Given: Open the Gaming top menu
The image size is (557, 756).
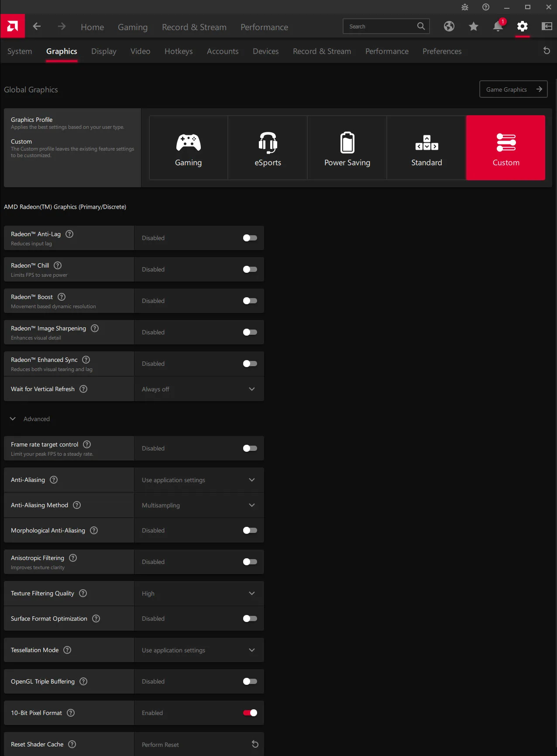Looking at the screenshot, I should click(133, 27).
